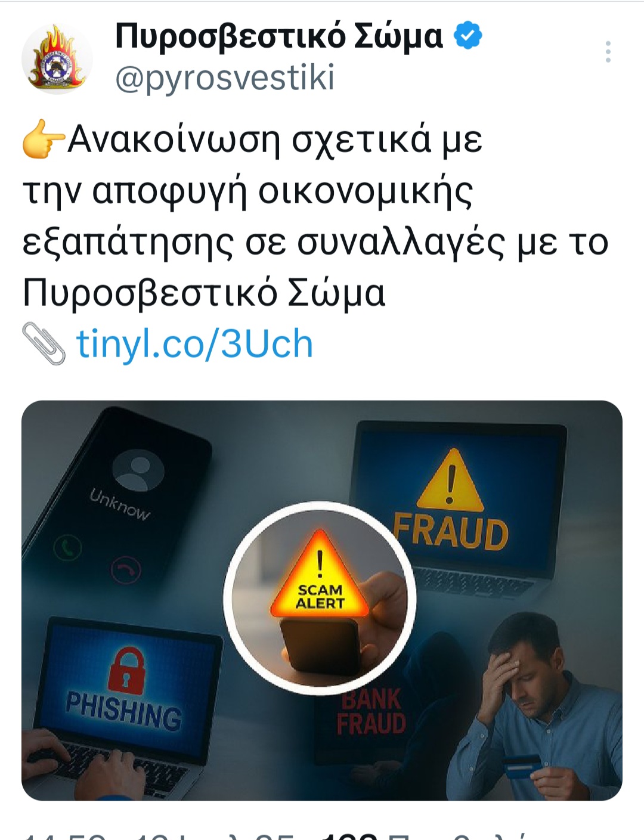Open the tinyl.co/3Uch link
This screenshot has width=644, height=840.
[194, 344]
